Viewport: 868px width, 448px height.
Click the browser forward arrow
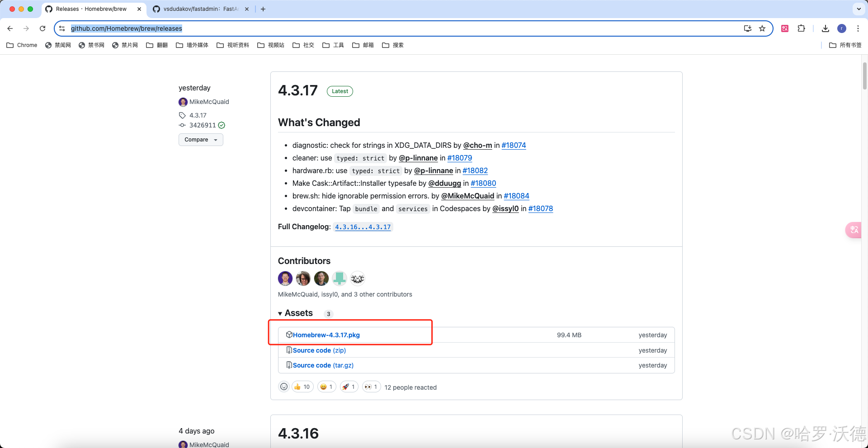pos(26,28)
